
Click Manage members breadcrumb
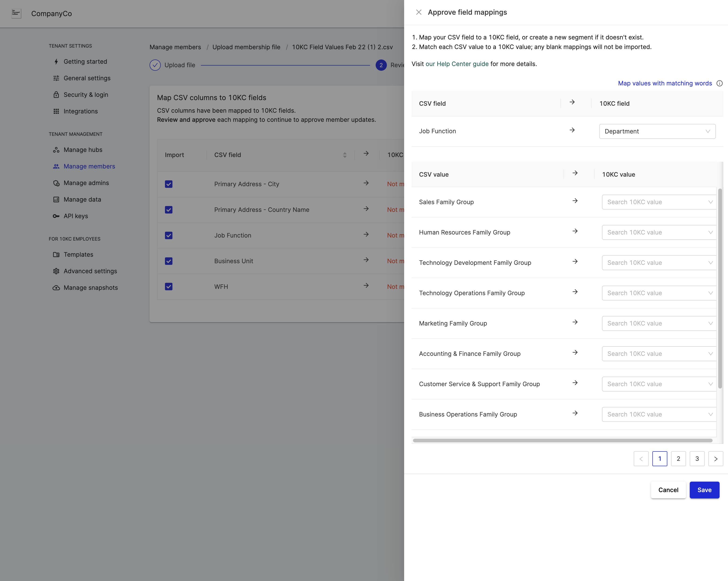click(x=175, y=47)
